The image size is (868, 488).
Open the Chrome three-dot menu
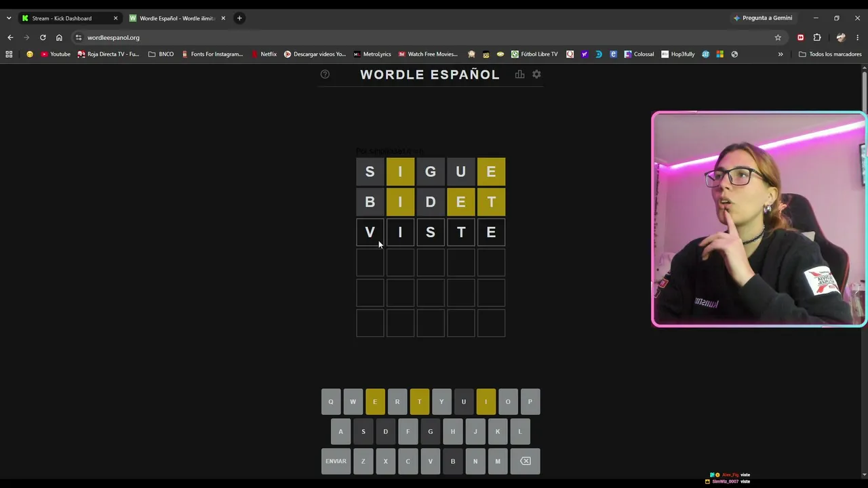point(858,37)
